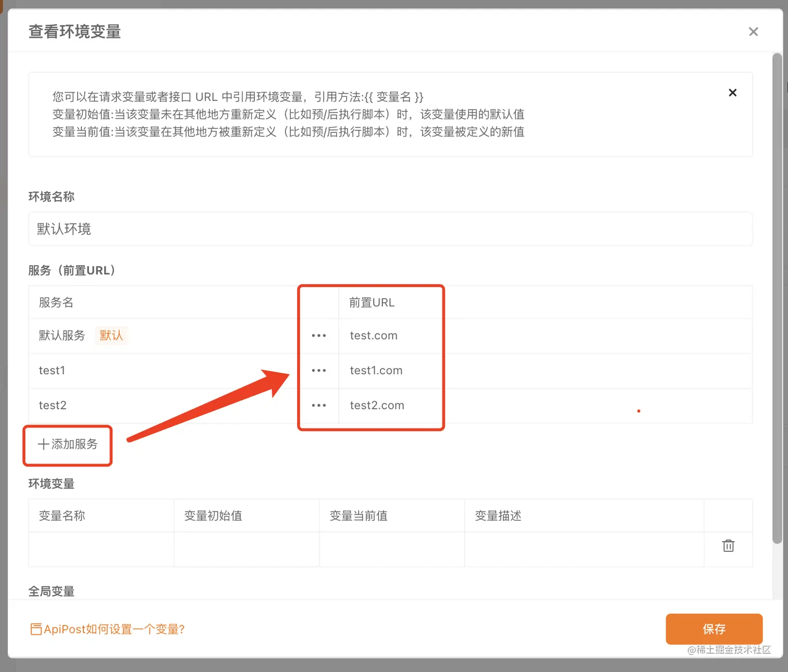Viewport: 788px width, 672px height.
Task: Open more options for test.com row
Action: (318, 336)
